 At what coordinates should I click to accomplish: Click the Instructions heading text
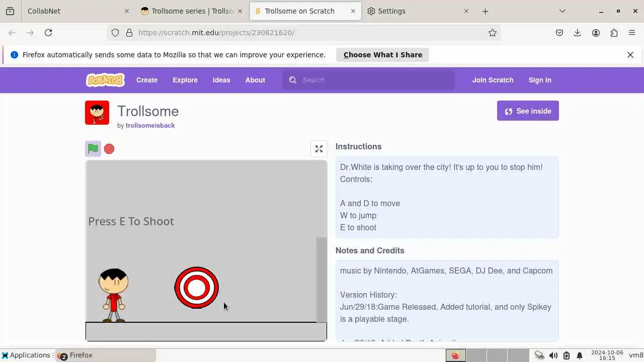tap(358, 146)
